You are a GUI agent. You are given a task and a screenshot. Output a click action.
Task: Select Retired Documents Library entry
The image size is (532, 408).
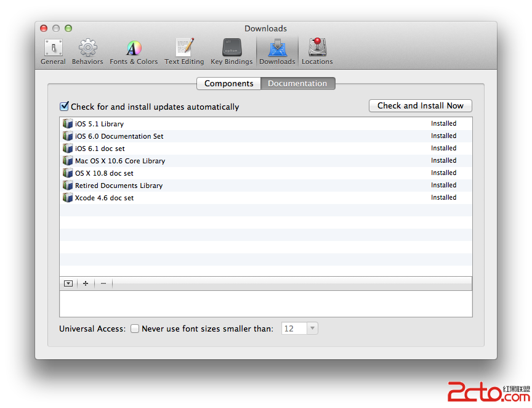[265, 186]
